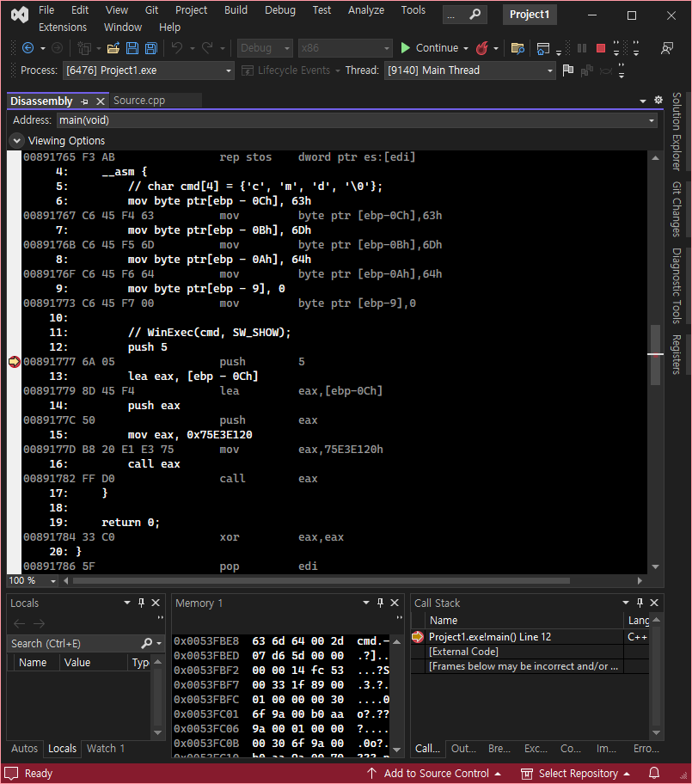Click memory address 0x0053FBE8
692x784 pixels.
206,641
